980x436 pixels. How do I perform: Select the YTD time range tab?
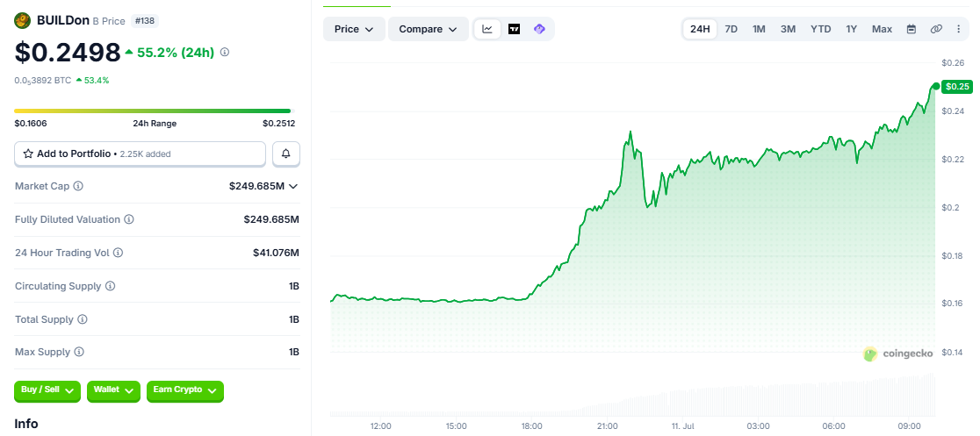click(821, 29)
